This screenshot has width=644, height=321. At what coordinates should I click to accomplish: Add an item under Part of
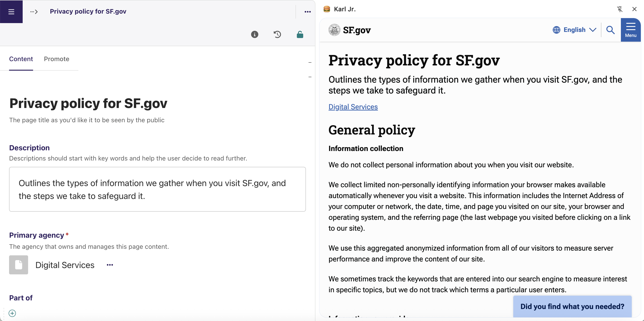coord(12,313)
